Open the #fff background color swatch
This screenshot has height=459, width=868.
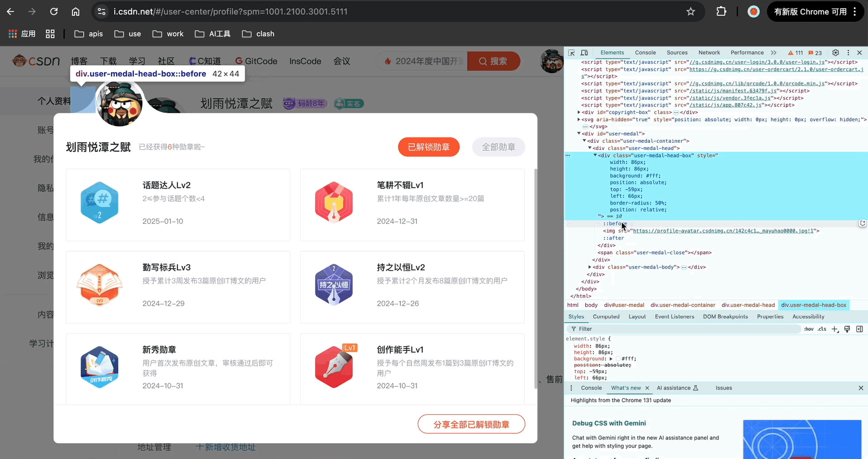coord(618,359)
